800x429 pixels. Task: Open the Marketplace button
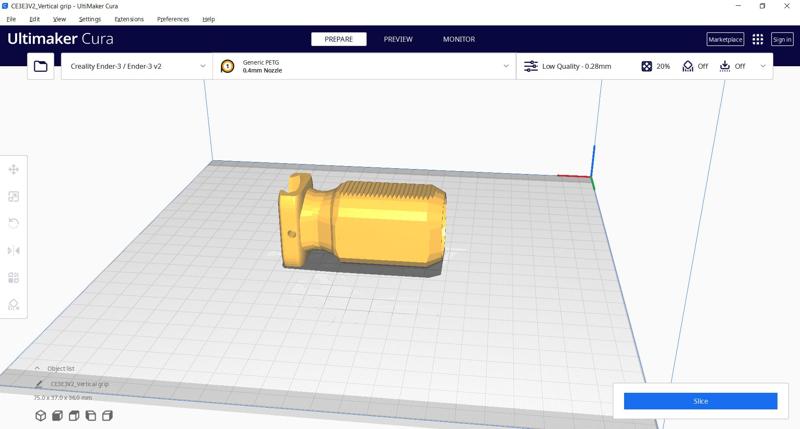(725, 39)
